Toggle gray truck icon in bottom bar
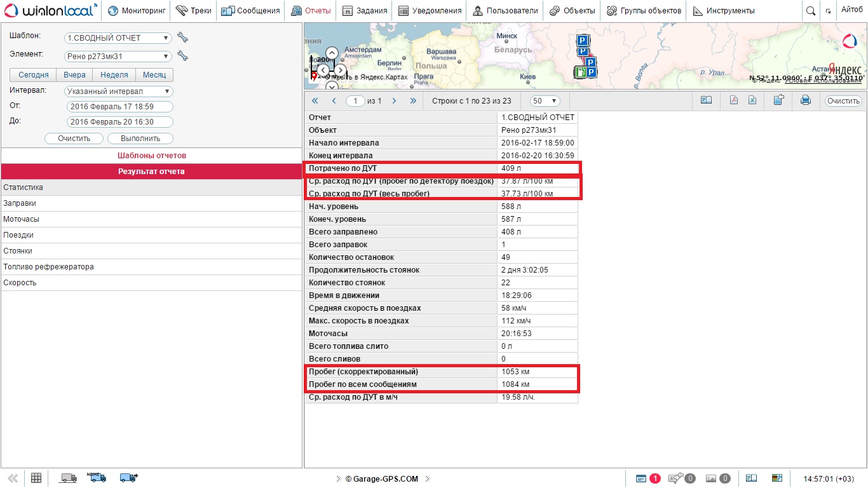The height and width of the screenshot is (488, 868). (x=67, y=478)
